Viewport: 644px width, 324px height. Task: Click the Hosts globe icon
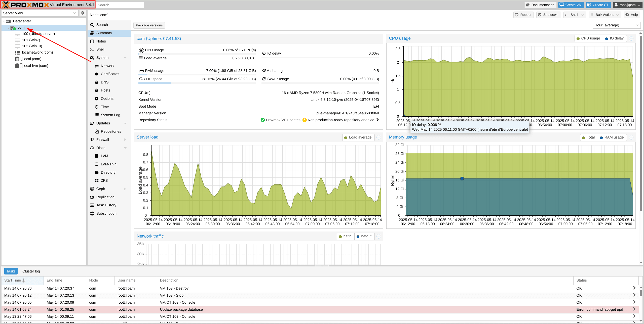(x=97, y=90)
